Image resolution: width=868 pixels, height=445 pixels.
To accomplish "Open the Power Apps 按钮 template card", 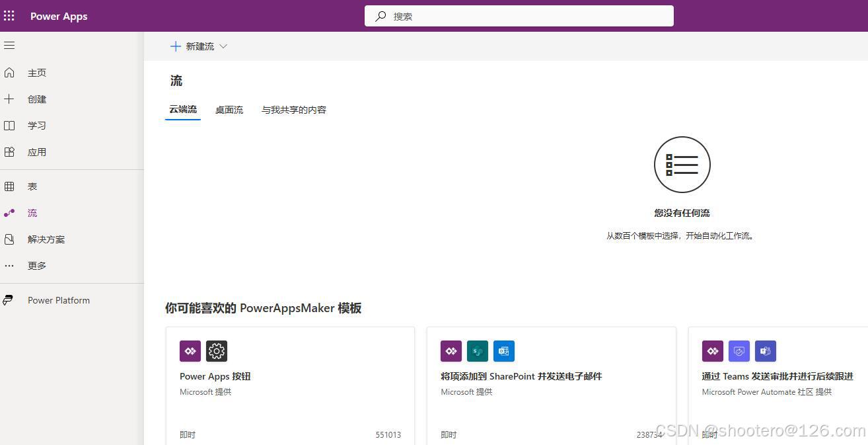I will 290,385.
